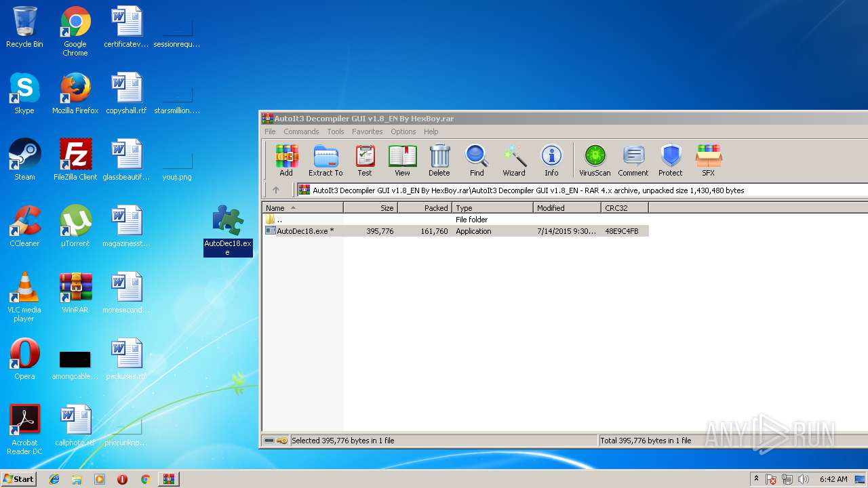Click the SFX toolbar icon

(709, 161)
